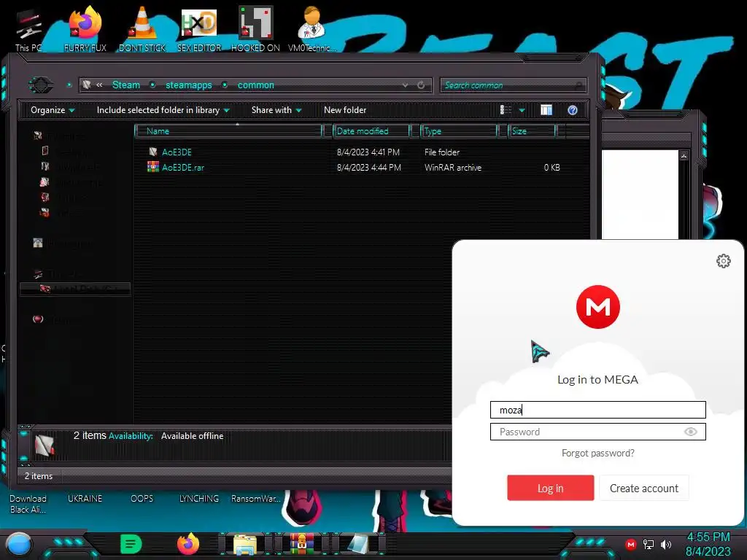Viewport: 747px width, 560px height.
Task: Sort by Date modified column header
Action: click(371, 131)
